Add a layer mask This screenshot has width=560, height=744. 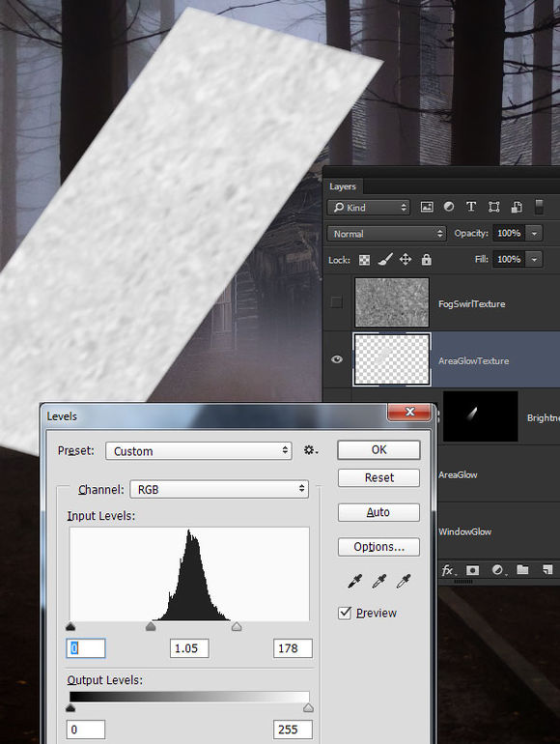tap(472, 570)
